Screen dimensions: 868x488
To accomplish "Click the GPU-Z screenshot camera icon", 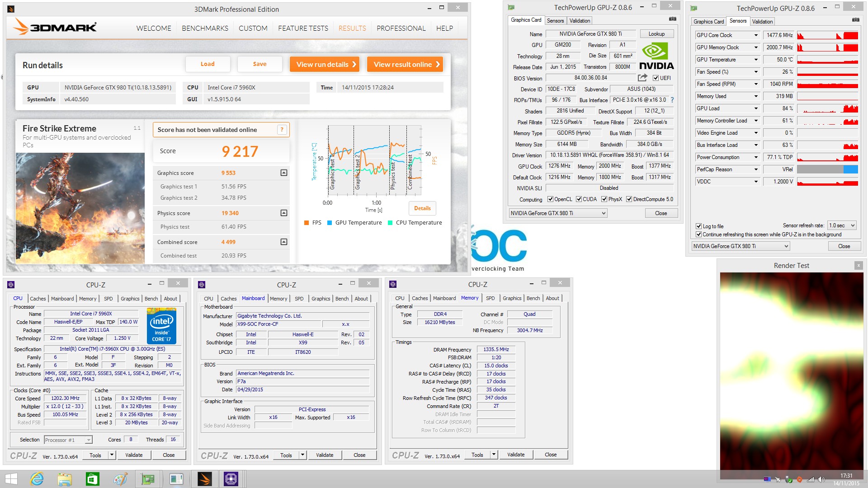I will (x=673, y=19).
